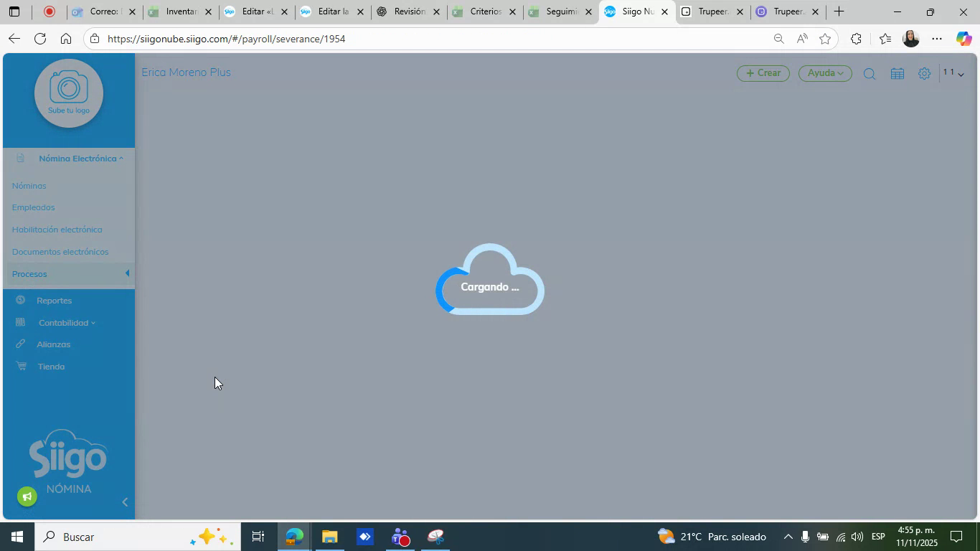Click the browser home icon

click(66, 39)
